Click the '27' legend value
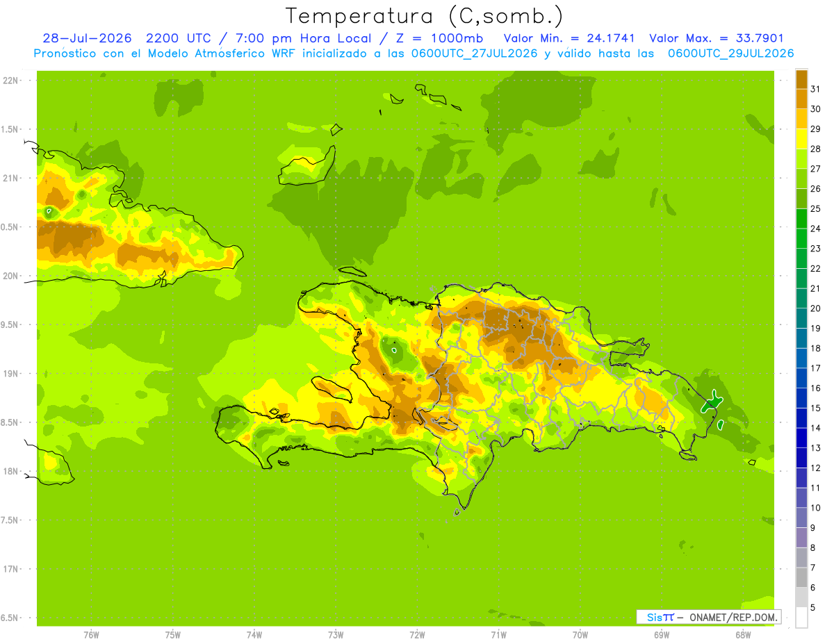 pyautogui.click(x=816, y=169)
